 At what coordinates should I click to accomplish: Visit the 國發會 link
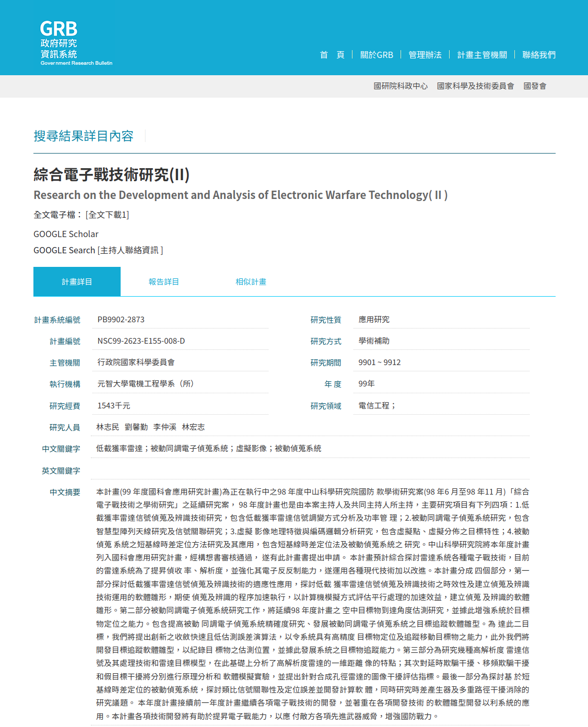click(x=535, y=86)
